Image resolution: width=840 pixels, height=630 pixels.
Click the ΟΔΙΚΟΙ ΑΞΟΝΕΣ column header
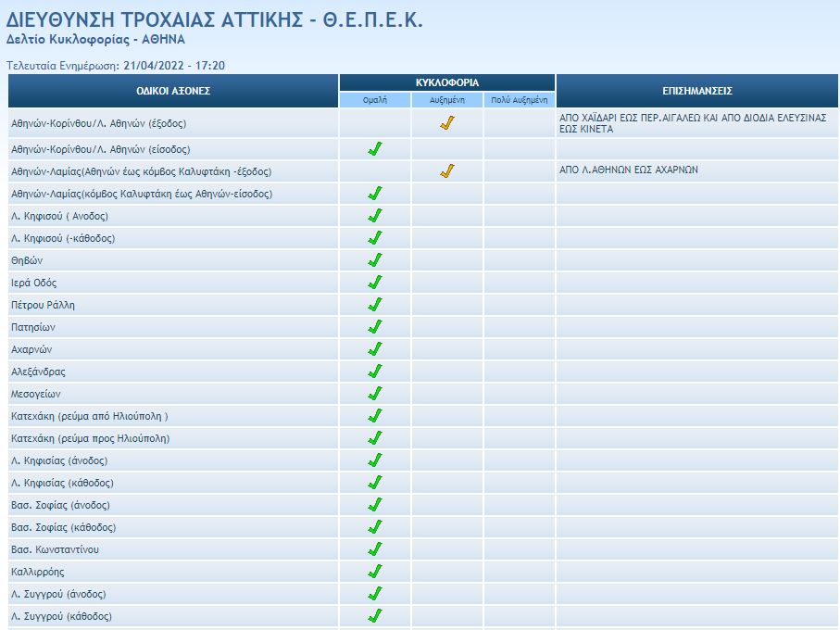(x=173, y=91)
